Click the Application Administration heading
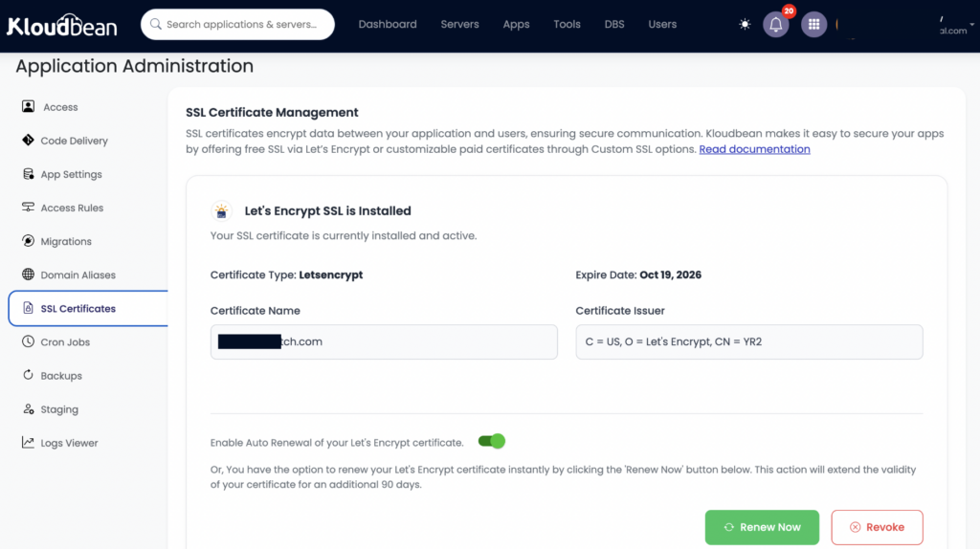 tap(134, 66)
